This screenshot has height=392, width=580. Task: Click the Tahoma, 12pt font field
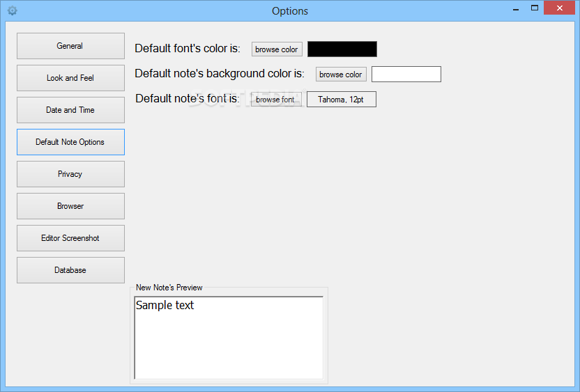point(342,100)
